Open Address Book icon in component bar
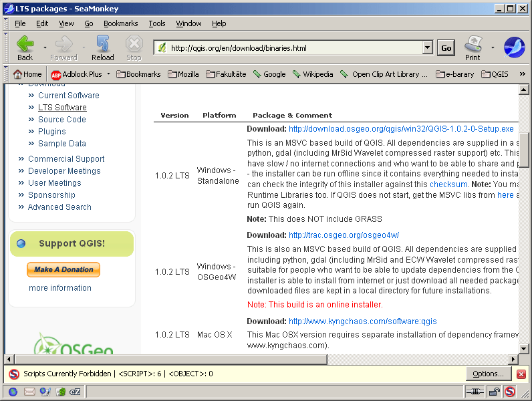This screenshot has height=401, width=532. (x=61, y=392)
